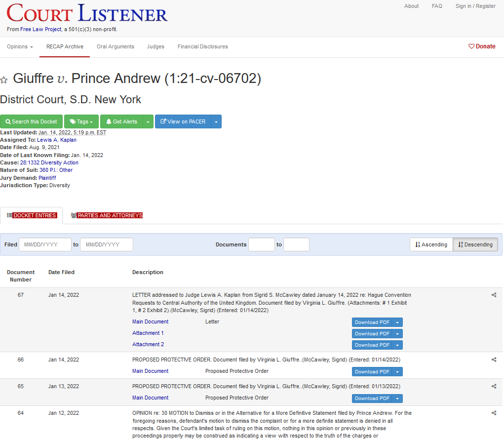Open the About page
This screenshot has width=504, height=441.
click(x=411, y=6)
